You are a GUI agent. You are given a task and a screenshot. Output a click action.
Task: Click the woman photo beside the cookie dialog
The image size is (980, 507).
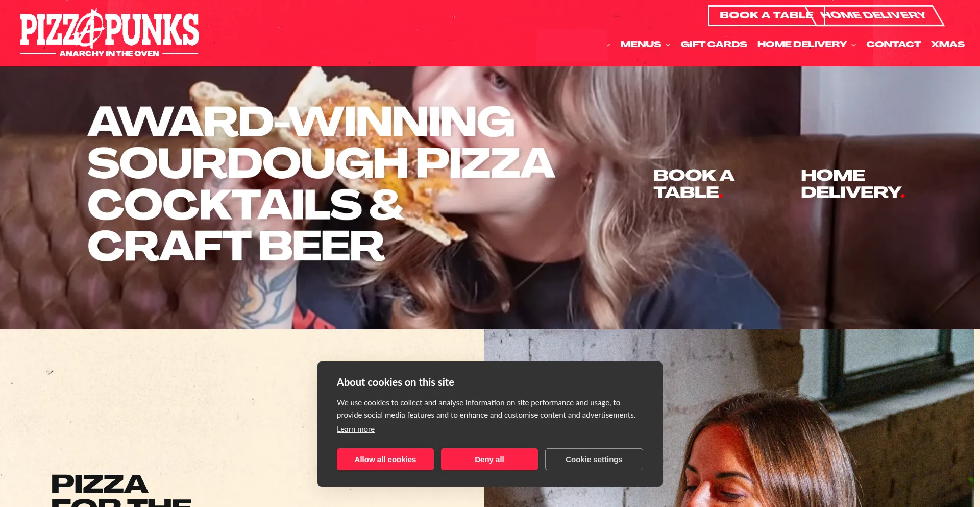click(817, 418)
